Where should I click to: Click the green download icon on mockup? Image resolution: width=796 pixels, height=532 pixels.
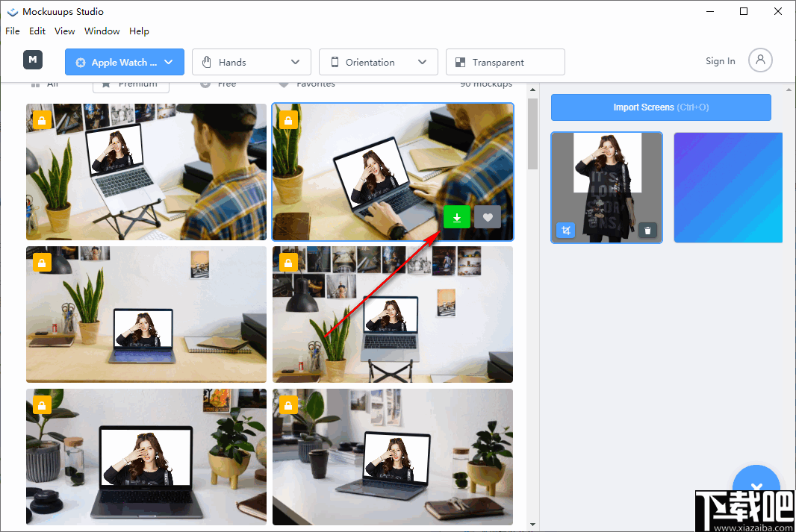(456, 217)
